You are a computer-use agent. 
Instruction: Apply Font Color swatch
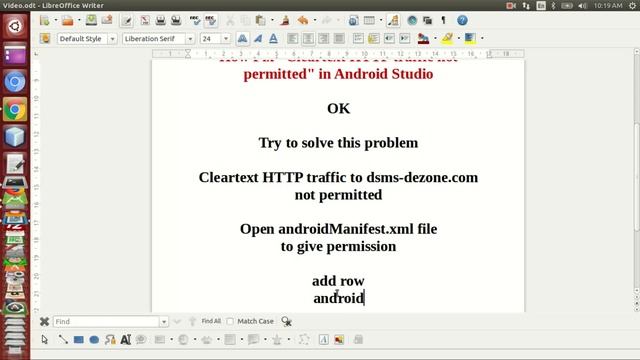423,38
